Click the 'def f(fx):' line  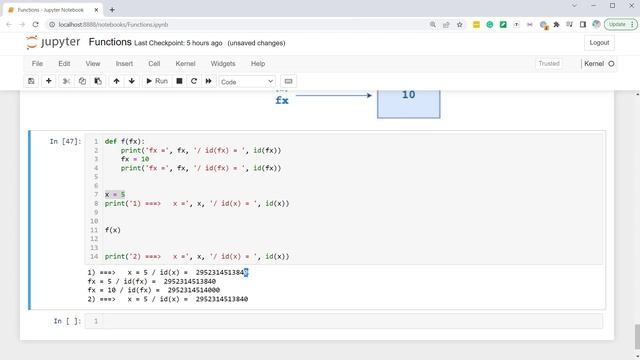(x=124, y=141)
